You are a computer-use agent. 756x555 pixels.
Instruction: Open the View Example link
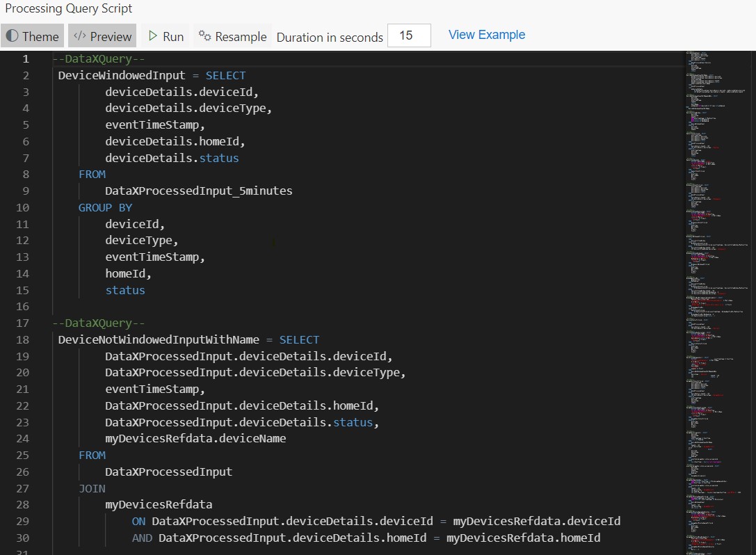tap(486, 35)
